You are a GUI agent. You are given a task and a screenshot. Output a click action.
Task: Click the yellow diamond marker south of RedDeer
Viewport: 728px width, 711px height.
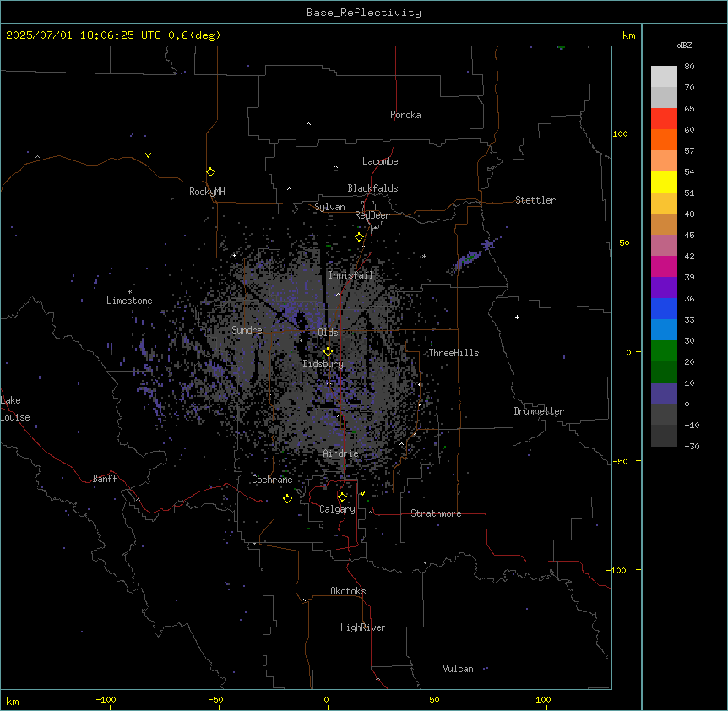point(359,237)
